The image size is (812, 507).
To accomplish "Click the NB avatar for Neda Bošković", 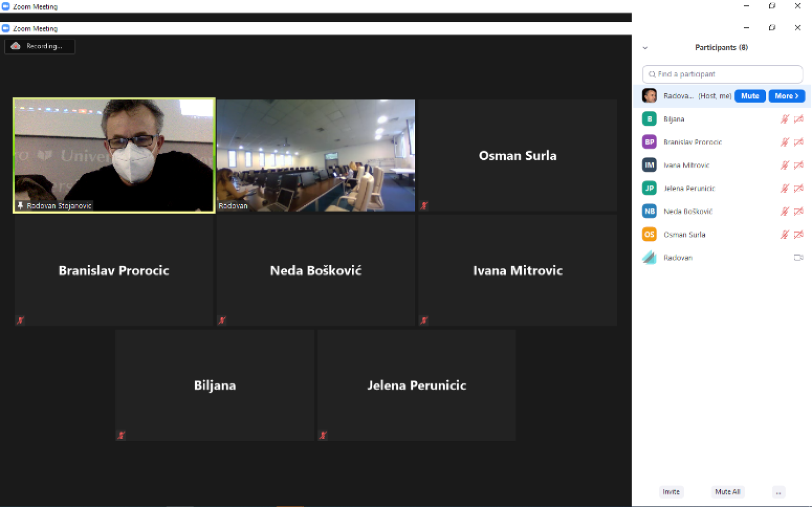I will point(649,211).
